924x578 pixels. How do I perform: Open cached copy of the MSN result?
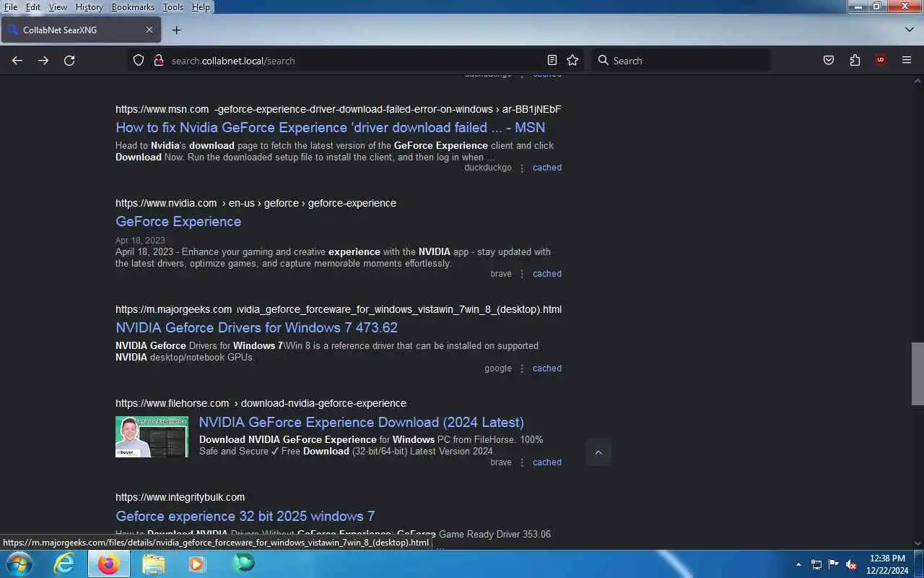547,168
